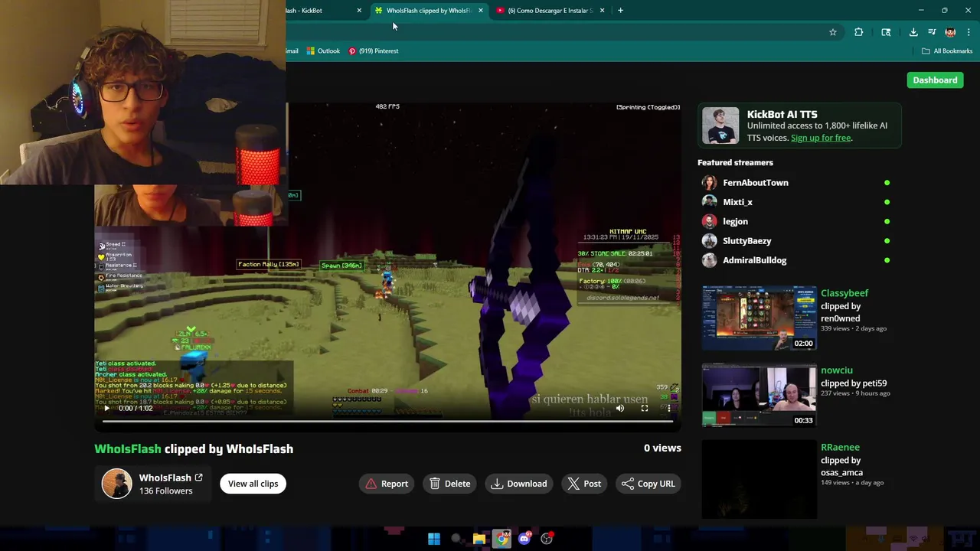Viewport: 980px width, 551px height.
Task: Click the tab search toolbar icon
Action: 886,32
